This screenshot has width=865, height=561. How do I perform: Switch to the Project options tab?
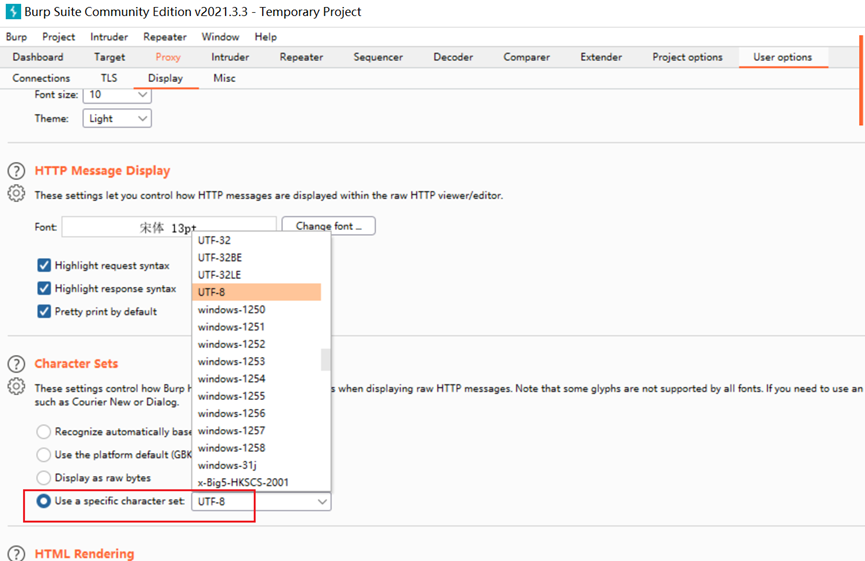point(687,57)
